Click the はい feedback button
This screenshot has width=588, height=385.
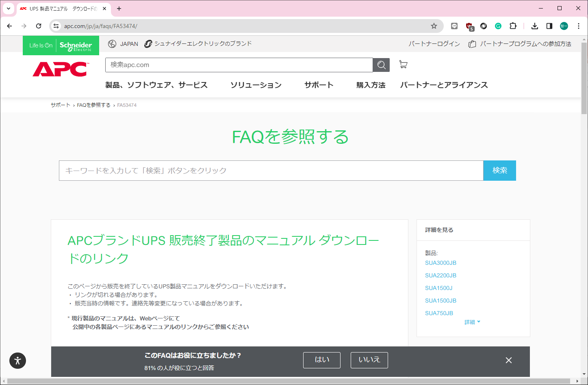tap(321, 360)
